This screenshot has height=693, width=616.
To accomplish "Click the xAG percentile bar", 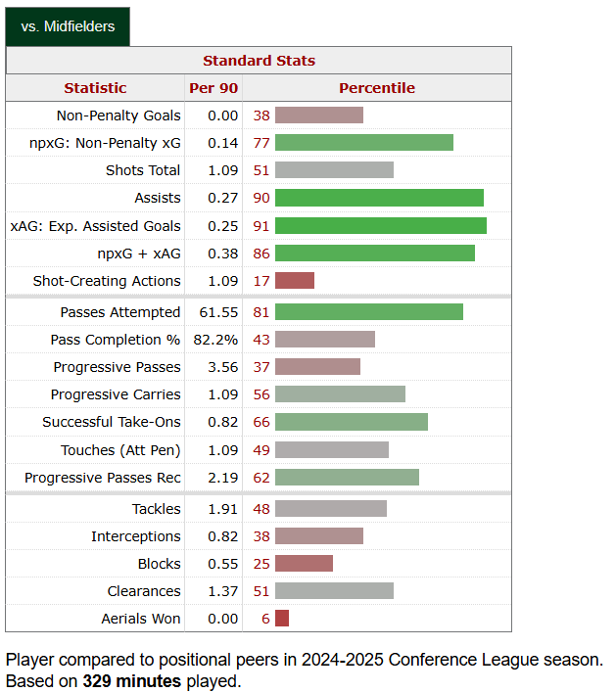I will [x=380, y=226].
